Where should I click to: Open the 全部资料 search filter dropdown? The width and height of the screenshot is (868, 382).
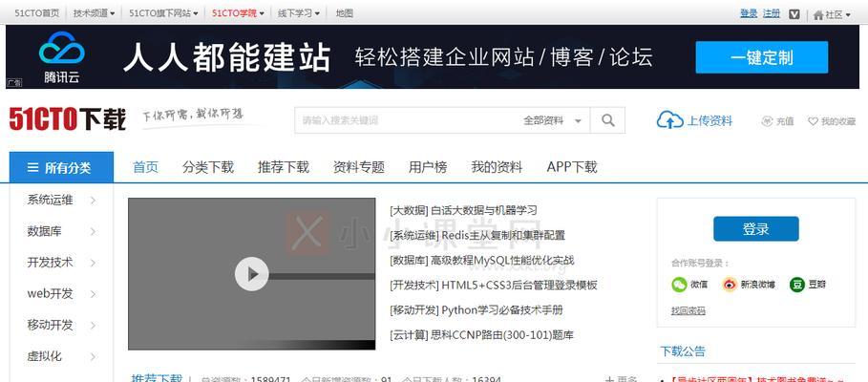553,120
